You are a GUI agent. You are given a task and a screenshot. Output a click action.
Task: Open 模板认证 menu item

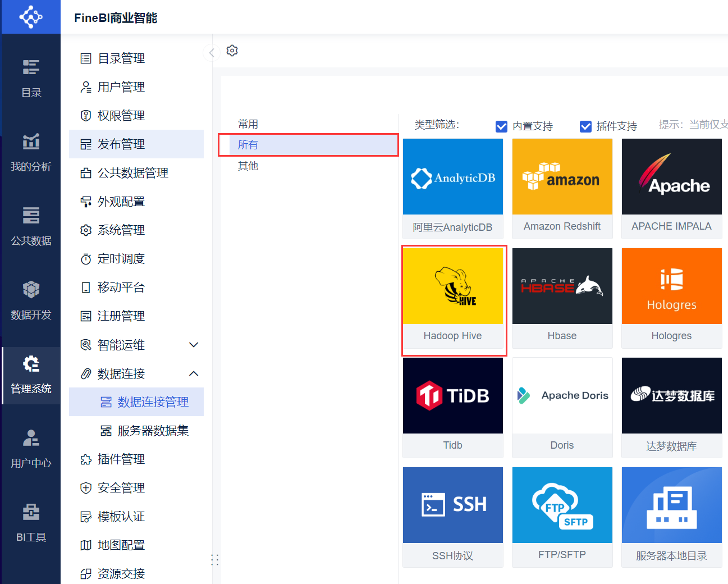click(136, 517)
